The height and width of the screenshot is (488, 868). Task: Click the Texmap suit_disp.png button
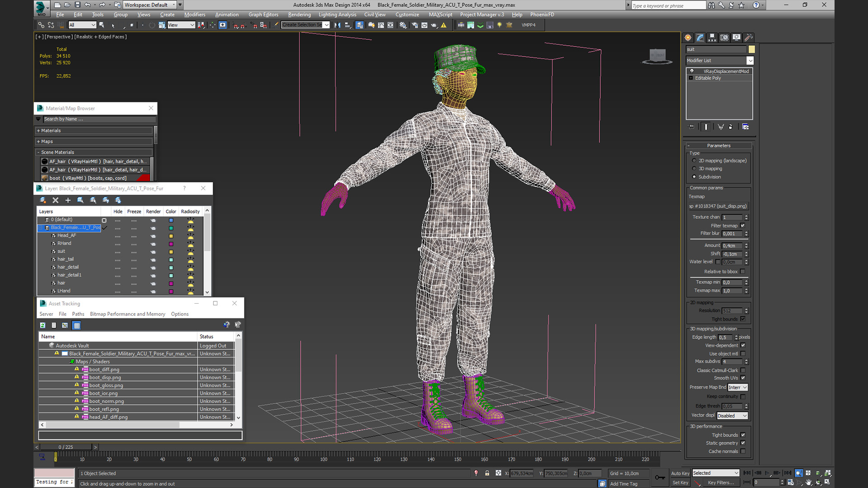click(718, 206)
